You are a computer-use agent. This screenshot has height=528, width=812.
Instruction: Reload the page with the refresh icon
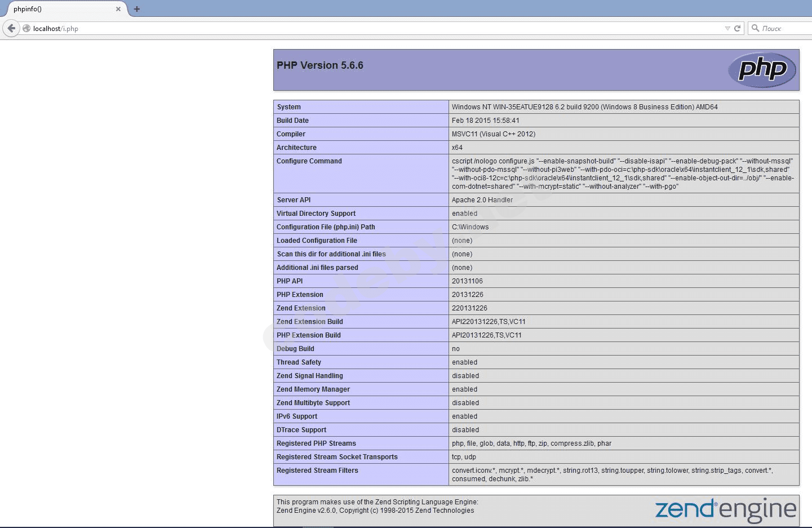(737, 28)
